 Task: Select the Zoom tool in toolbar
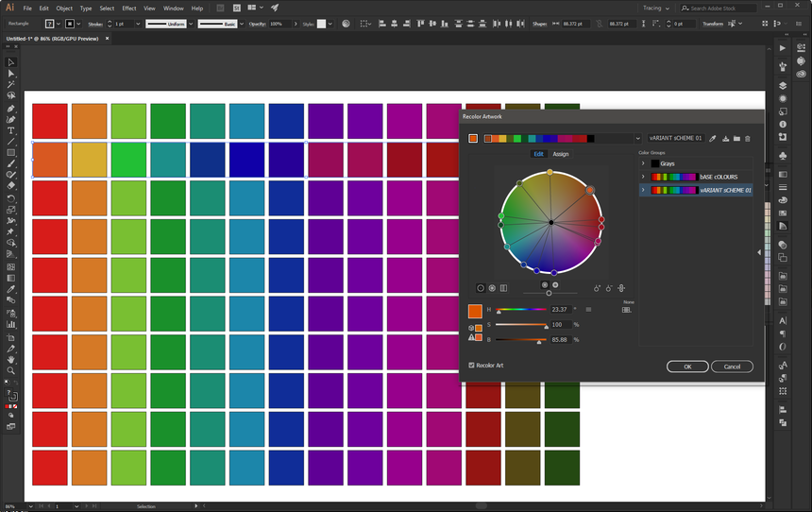[11, 370]
